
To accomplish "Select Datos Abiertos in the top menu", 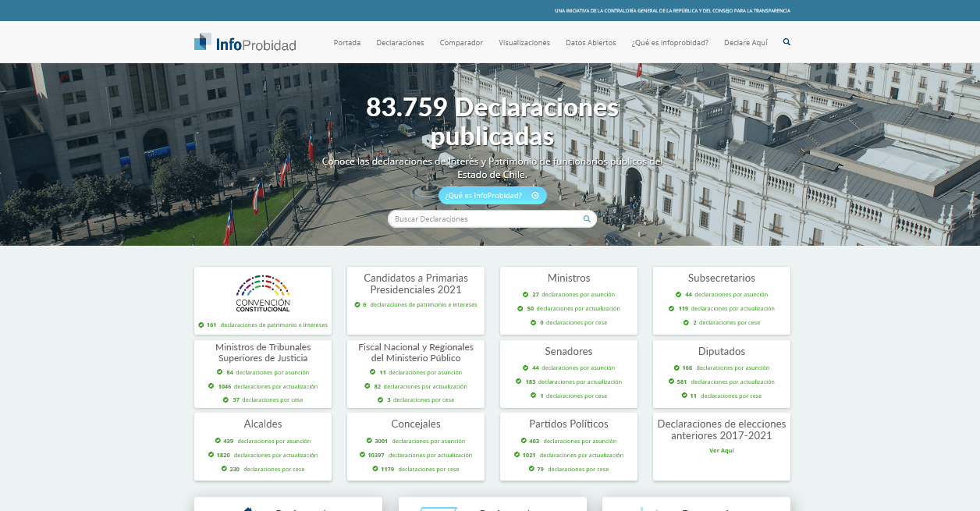I will [591, 43].
